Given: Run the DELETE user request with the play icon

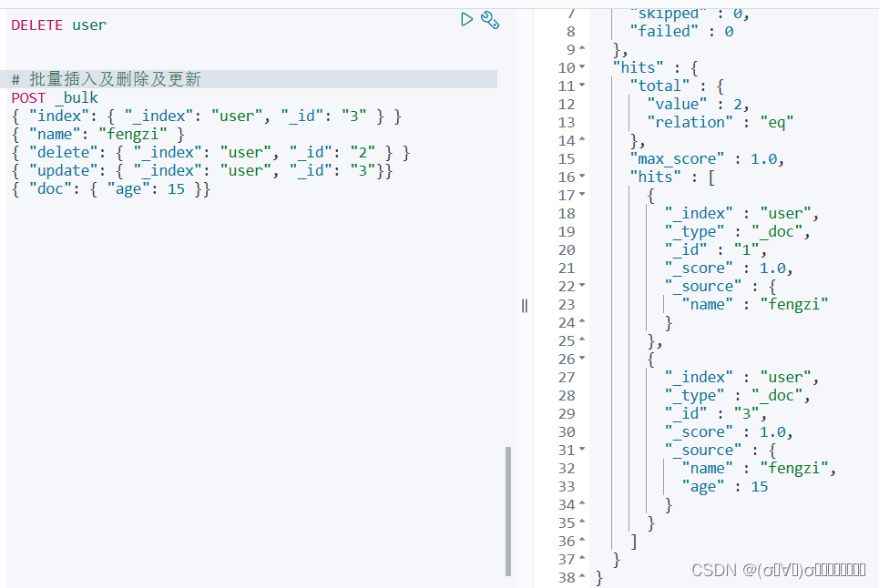Looking at the screenshot, I should point(466,20).
